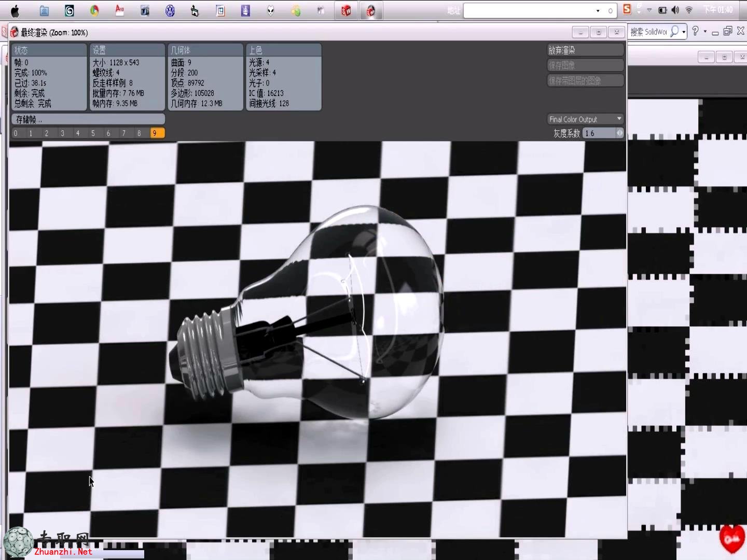Click the 状态 panel header
The height and width of the screenshot is (560, 747).
point(49,50)
